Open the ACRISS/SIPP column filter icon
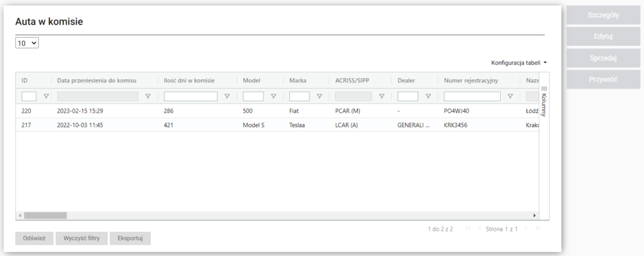Image resolution: width=644 pixels, height=256 pixels. (381, 96)
